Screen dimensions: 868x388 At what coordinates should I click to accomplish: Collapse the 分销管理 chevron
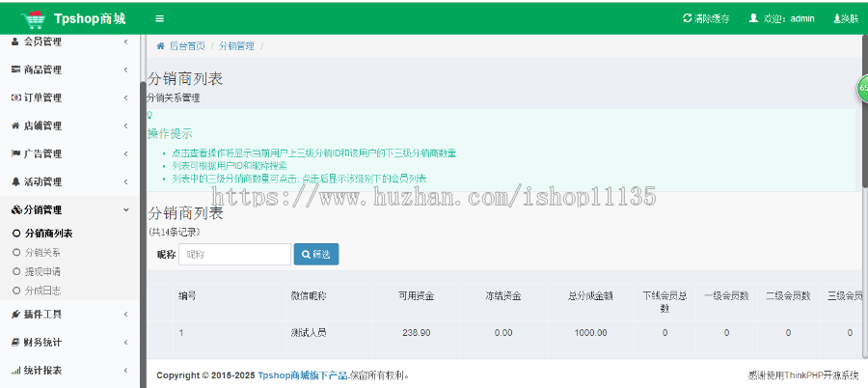click(x=125, y=209)
